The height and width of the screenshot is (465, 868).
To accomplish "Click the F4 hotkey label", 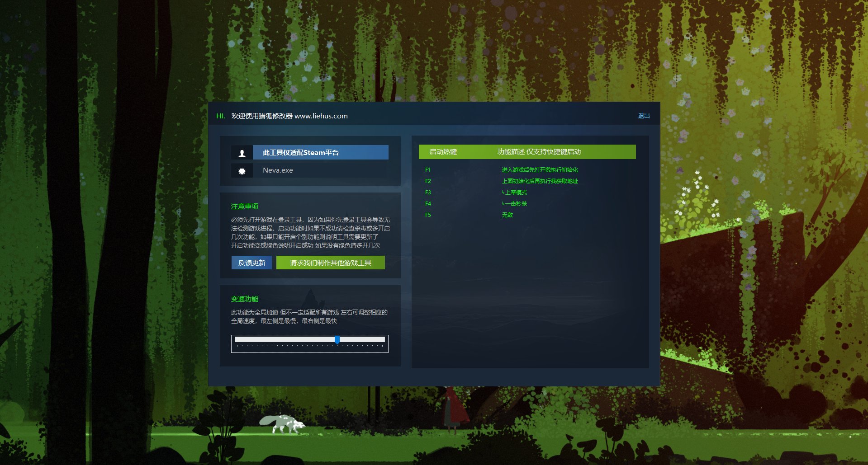I will click(x=428, y=204).
